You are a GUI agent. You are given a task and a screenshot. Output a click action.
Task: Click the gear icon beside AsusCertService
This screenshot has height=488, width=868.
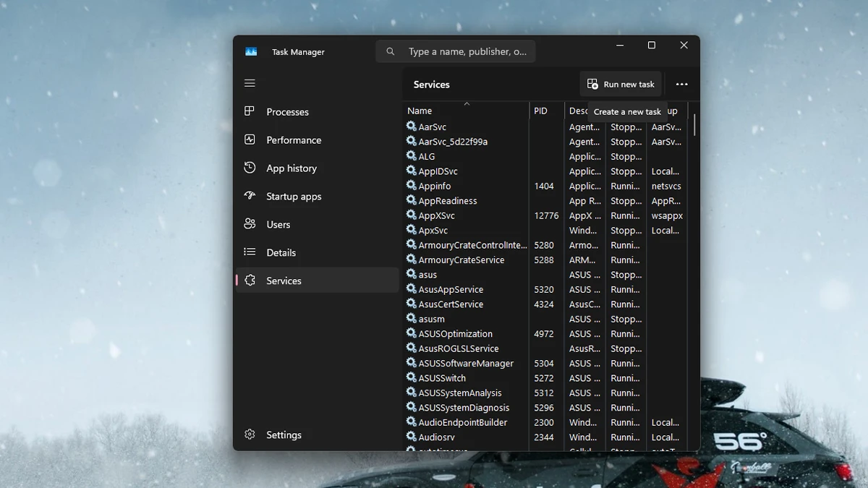(411, 304)
